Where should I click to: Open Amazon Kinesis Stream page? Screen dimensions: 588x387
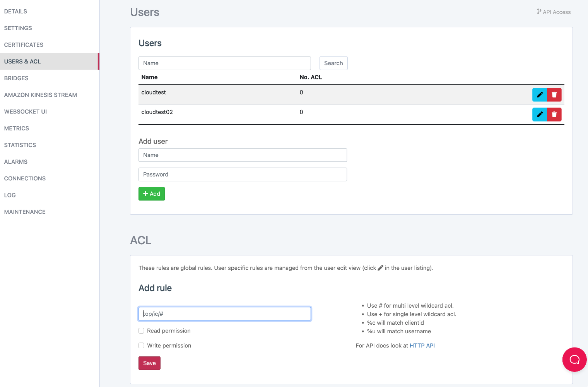pyautogui.click(x=41, y=95)
